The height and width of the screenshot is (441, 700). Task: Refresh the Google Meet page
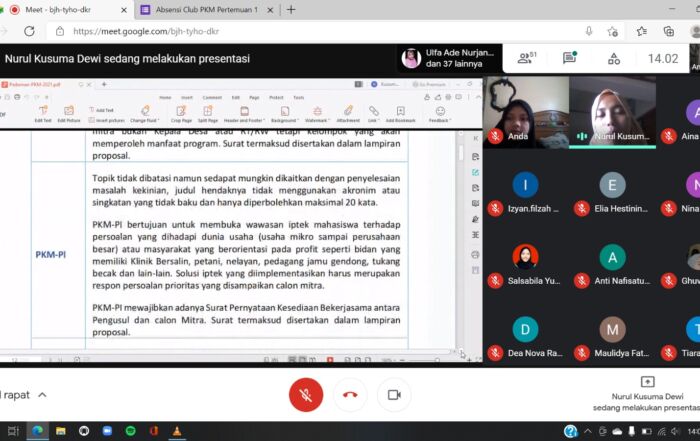(31, 31)
